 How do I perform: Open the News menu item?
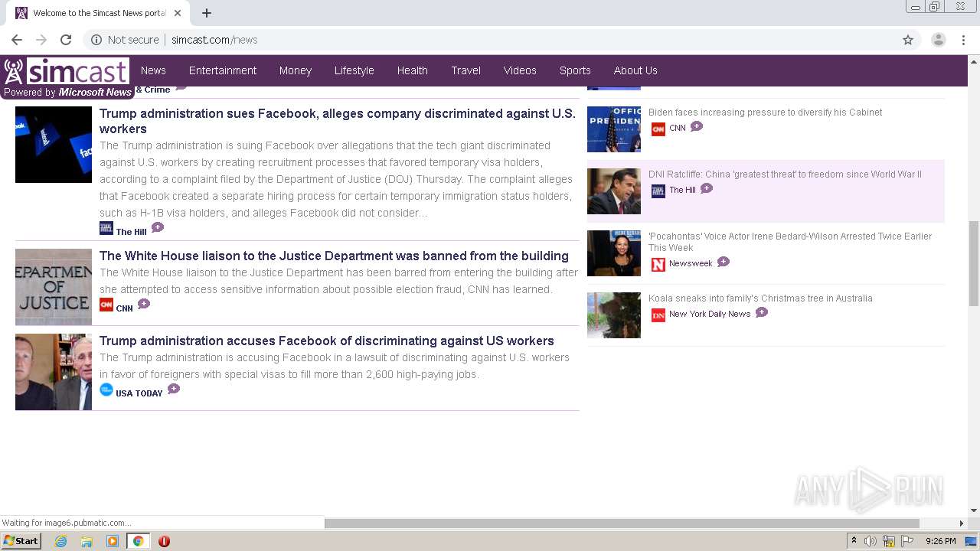[153, 70]
